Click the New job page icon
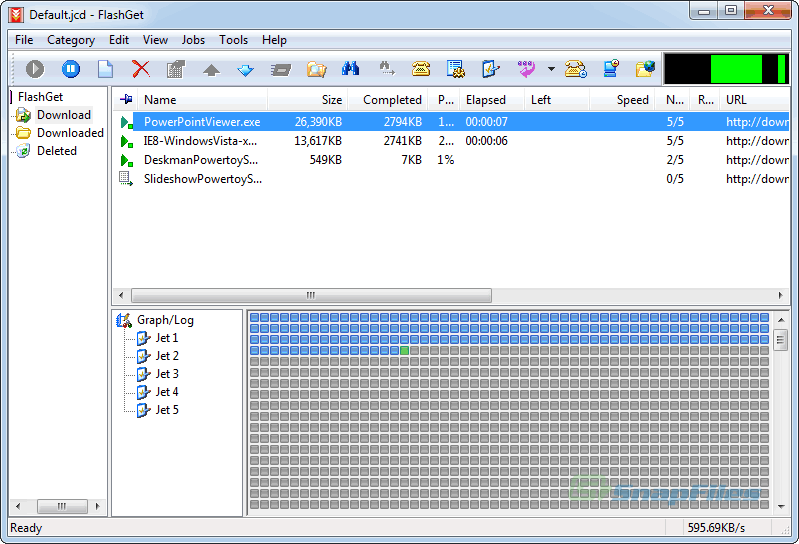The height and width of the screenshot is (544, 799). [105, 69]
